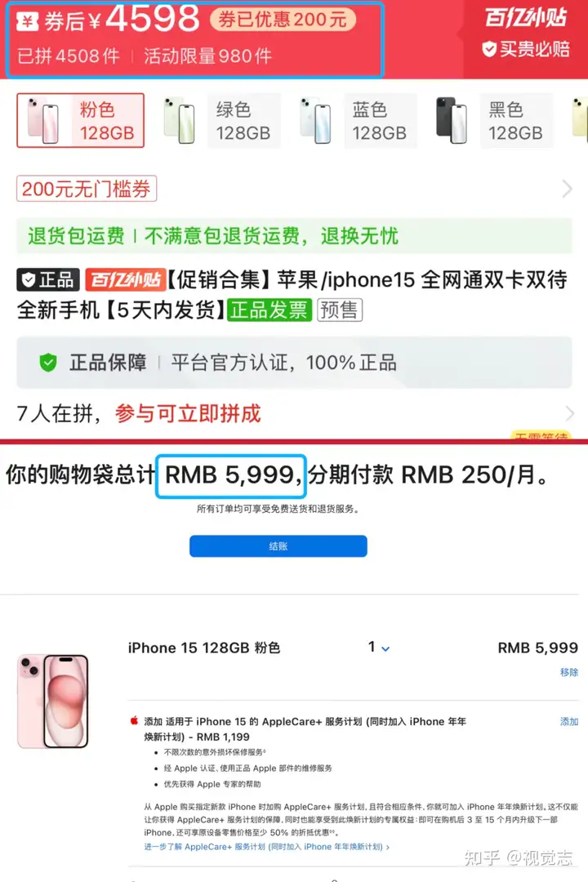Click the blue 结账 checkout button
The width and height of the screenshot is (588, 882).
click(278, 546)
